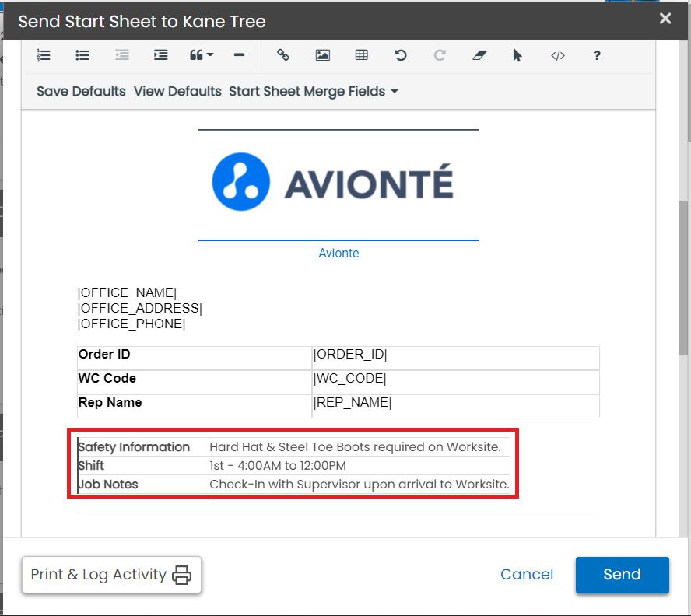This screenshot has height=616, width=691.
Task: Click Print & Log Activity button
Action: point(111,575)
